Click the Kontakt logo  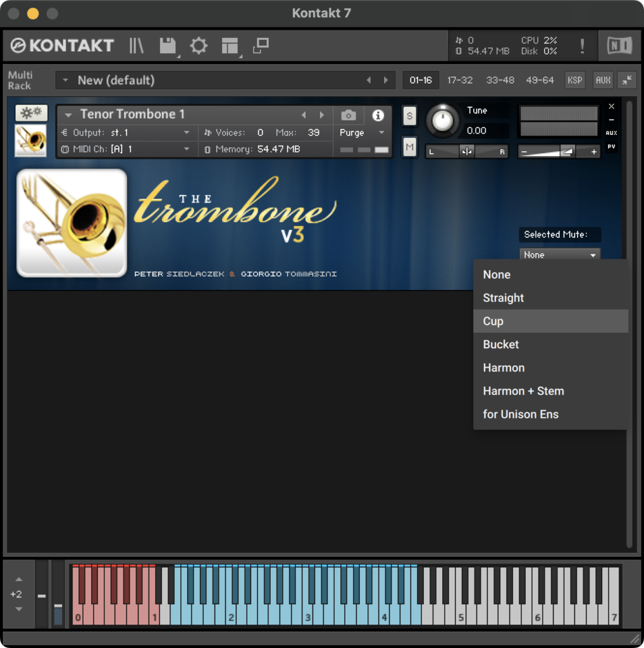tap(62, 46)
